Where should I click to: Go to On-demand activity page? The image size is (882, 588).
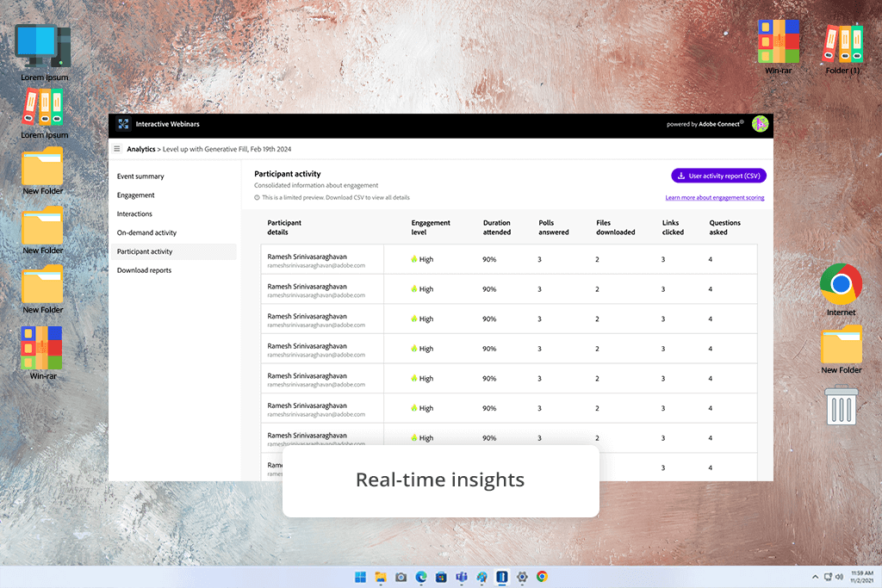pos(146,232)
